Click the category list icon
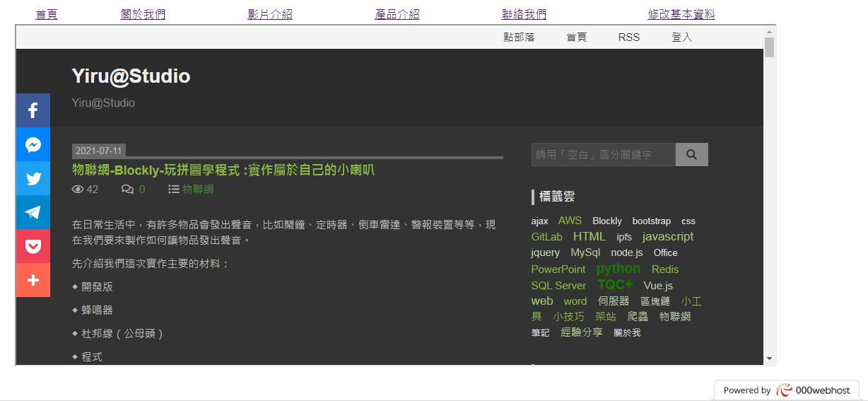The width and height of the screenshot is (868, 401). (x=174, y=189)
